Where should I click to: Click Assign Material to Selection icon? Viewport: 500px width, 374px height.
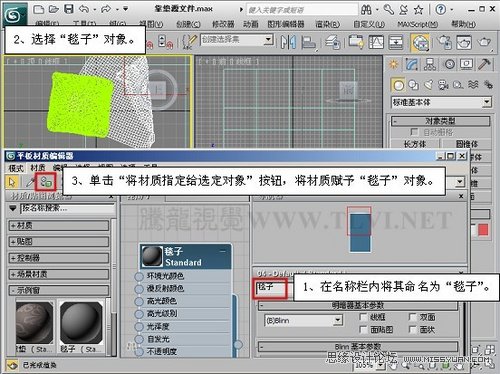(46, 182)
